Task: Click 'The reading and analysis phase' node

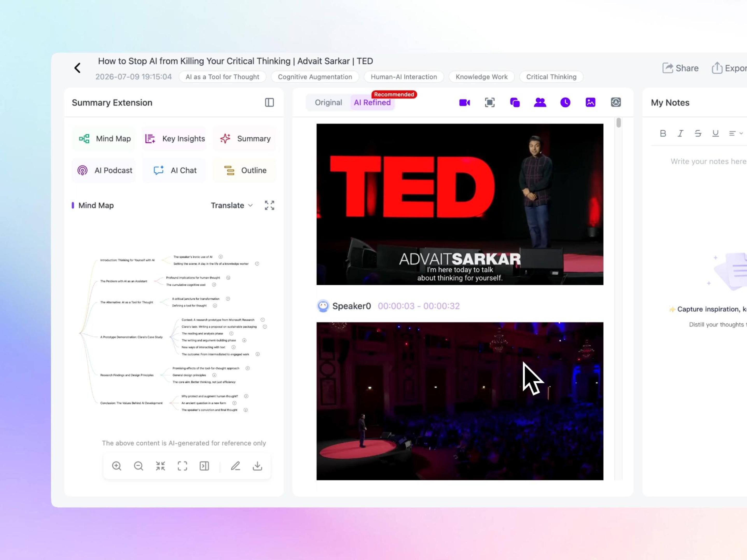Action: 202,333
